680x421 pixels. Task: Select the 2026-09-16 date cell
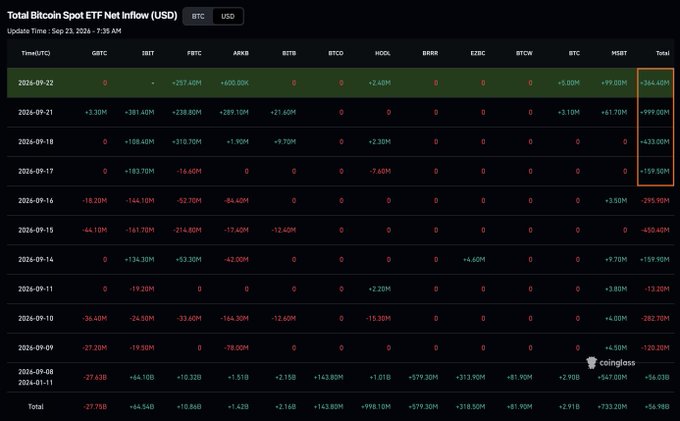pyautogui.click(x=36, y=201)
